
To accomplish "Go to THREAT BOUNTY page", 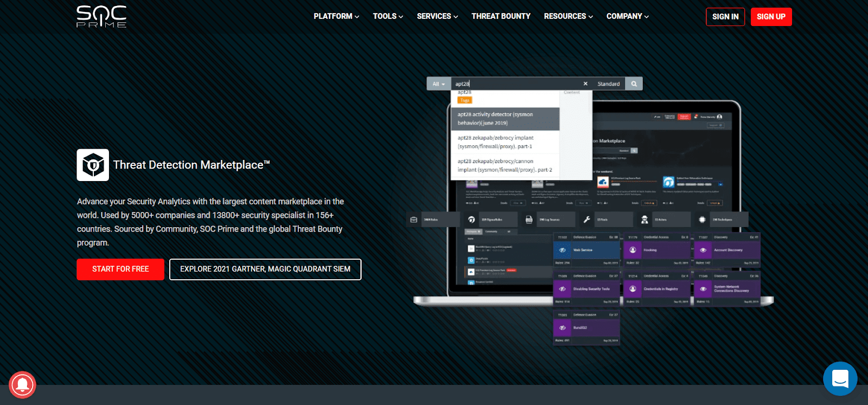I will click(x=501, y=16).
